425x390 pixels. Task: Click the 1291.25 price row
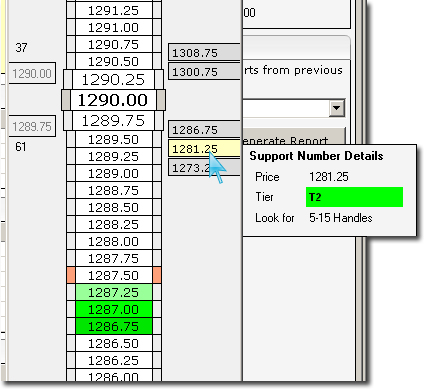point(114,11)
